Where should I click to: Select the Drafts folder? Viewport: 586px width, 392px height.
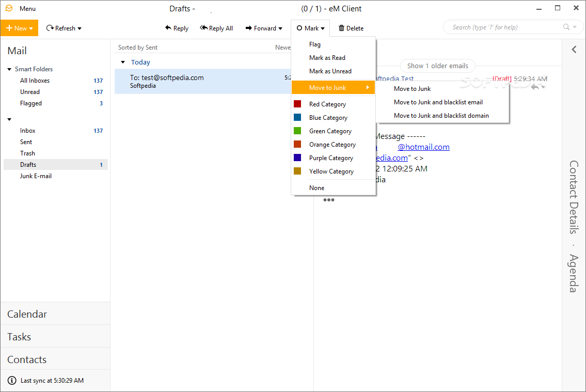click(56, 164)
